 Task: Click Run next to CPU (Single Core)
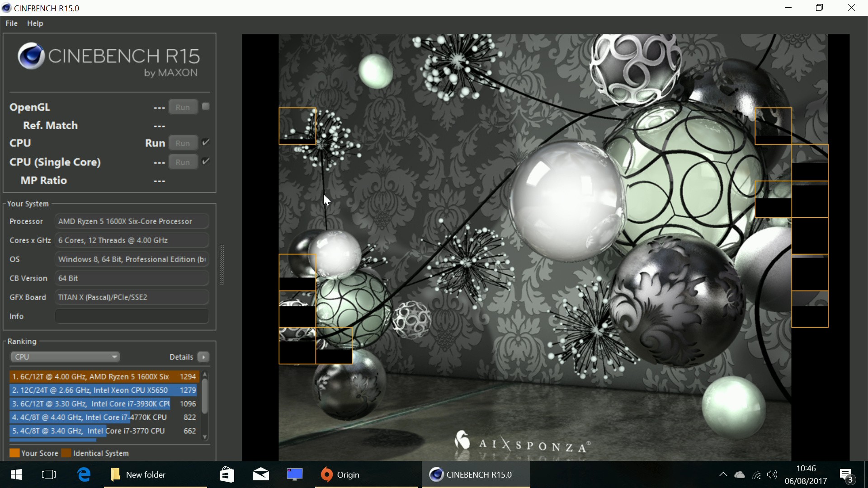coord(183,162)
